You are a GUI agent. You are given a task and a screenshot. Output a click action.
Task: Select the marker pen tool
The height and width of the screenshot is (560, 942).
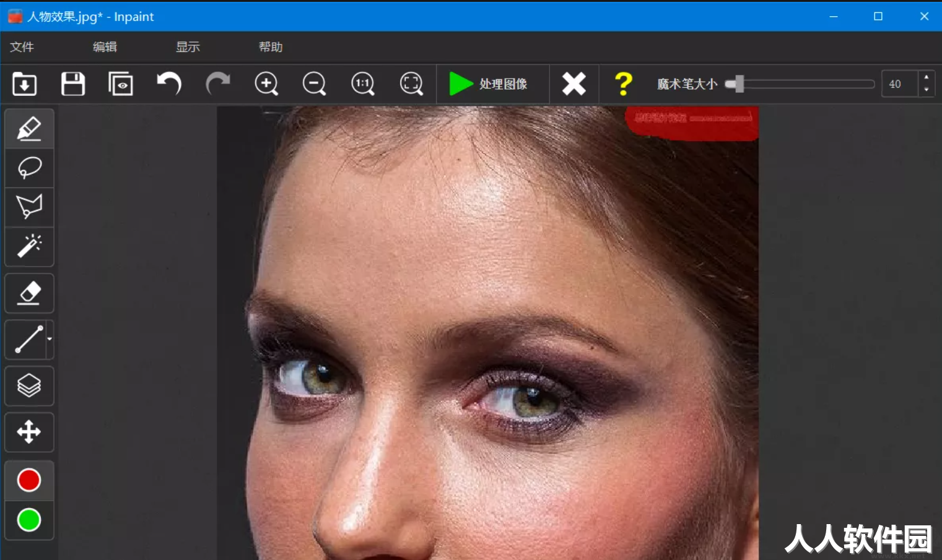tap(29, 129)
